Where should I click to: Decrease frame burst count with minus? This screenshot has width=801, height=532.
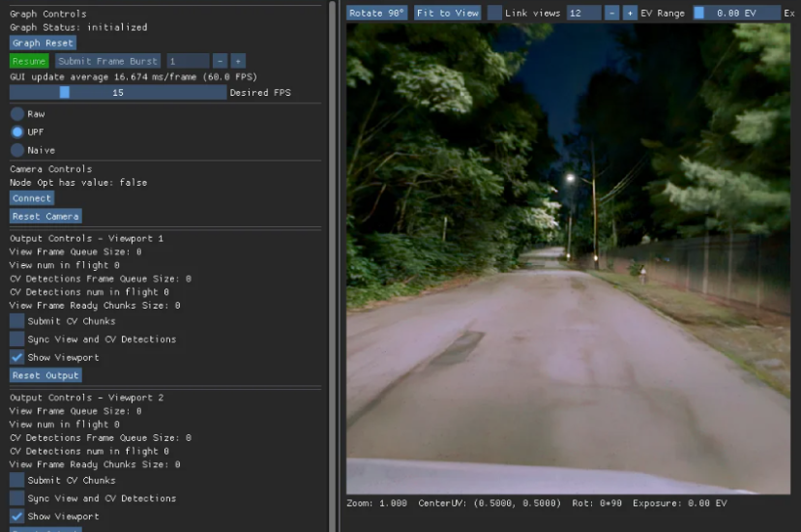coord(221,61)
